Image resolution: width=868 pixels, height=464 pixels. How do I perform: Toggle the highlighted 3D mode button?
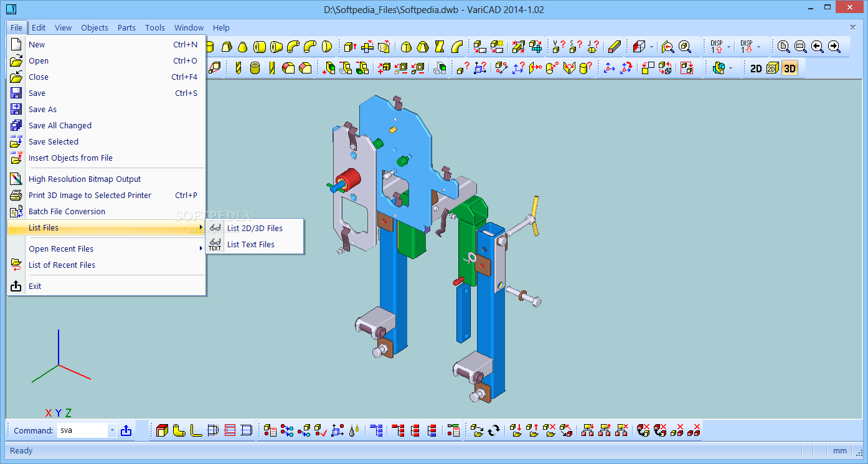pos(790,68)
